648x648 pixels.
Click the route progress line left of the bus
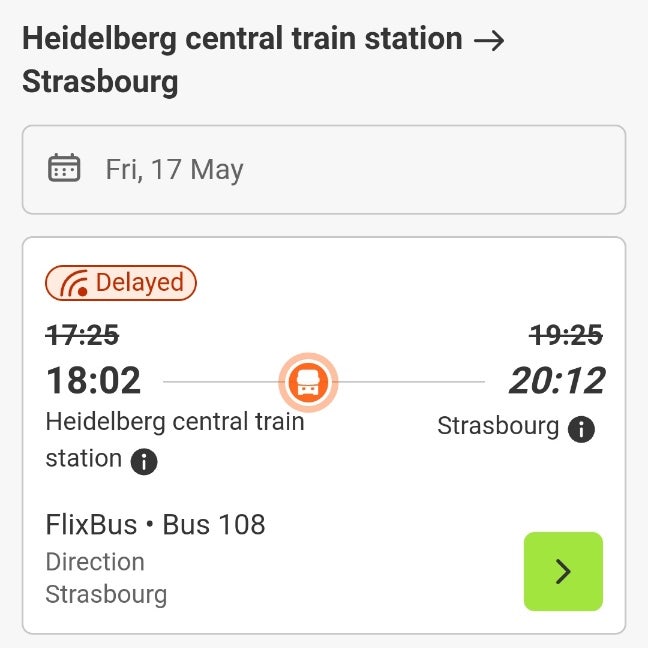coord(220,382)
